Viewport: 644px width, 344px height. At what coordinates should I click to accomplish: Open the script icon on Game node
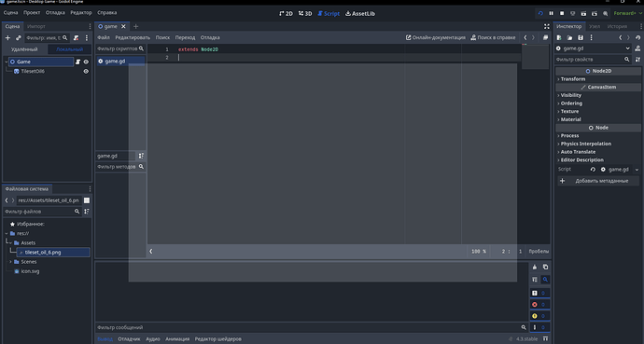77,62
